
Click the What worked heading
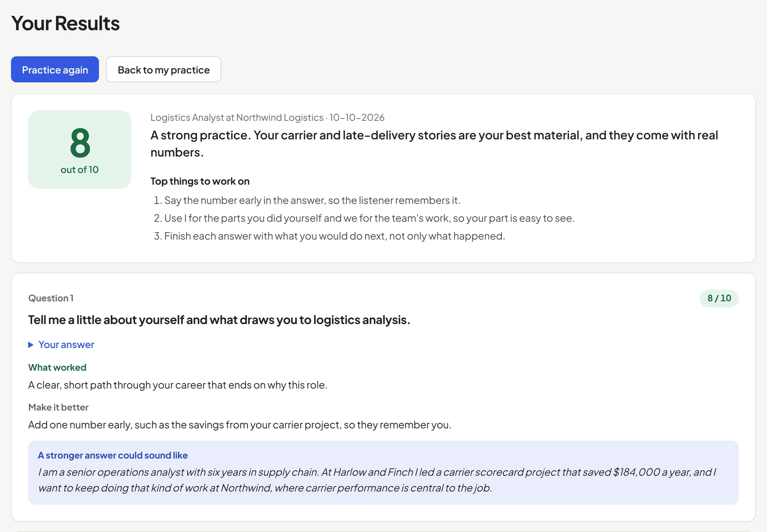click(57, 368)
